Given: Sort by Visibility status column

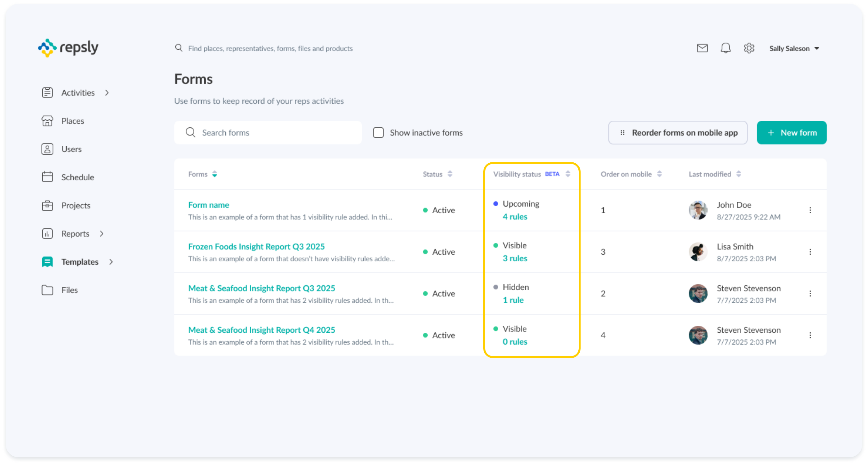Looking at the screenshot, I should tap(568, 174).
